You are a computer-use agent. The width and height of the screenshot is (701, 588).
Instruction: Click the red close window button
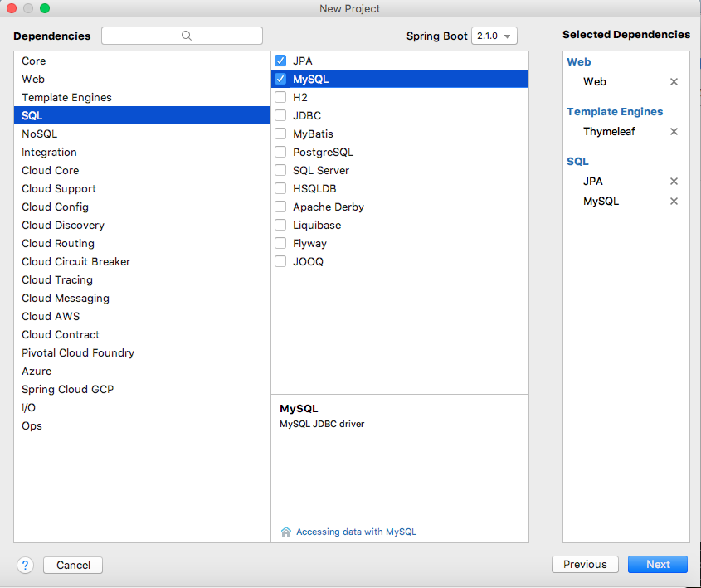click(x=12, y=8)
